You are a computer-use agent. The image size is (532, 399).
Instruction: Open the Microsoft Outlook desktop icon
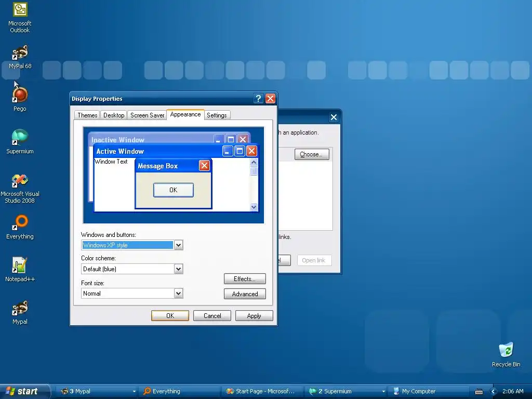pyautogui.click(x=20, y=17)
